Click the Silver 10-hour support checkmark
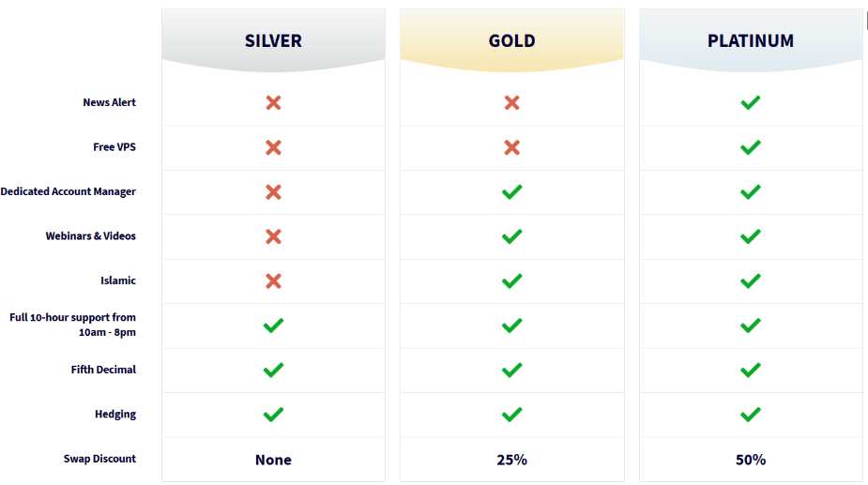This screenshot has width=868, height=485. pyautogui.click(x=273, y=325)
